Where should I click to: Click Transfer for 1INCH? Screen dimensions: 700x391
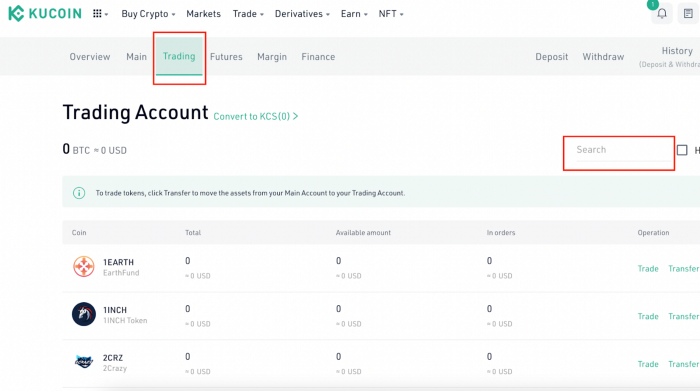pos(683,316)
